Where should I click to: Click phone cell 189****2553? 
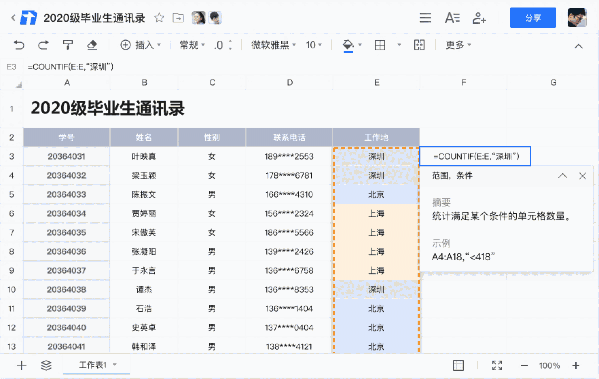(289, 157)
